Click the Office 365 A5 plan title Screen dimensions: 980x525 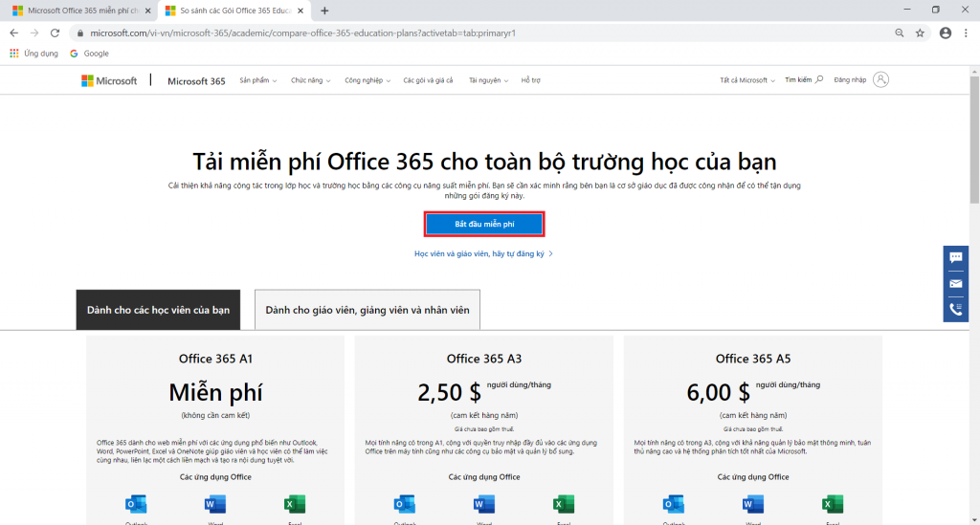(753, 359)
